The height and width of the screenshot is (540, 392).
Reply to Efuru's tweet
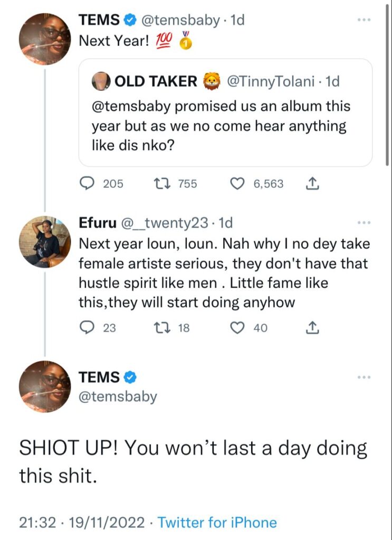[x=86, y=327]
